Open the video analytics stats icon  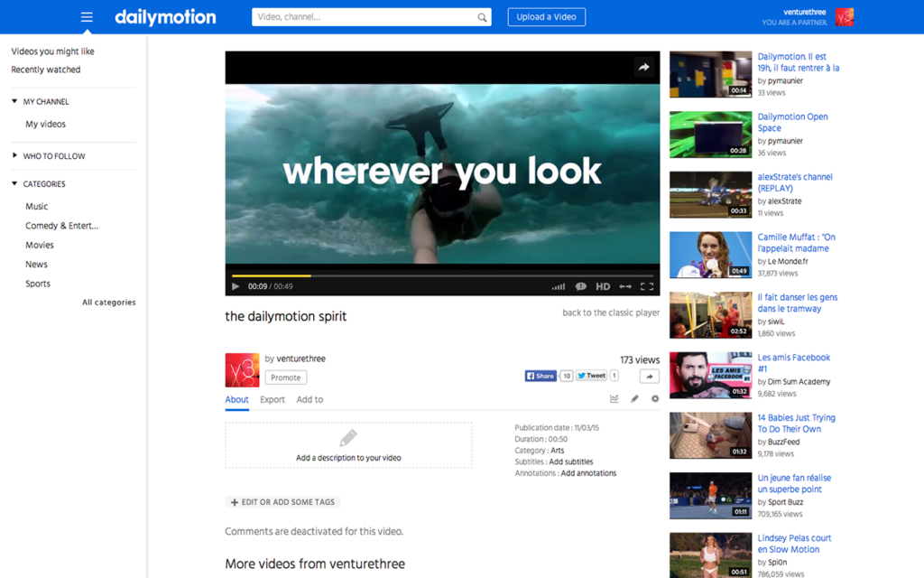(x=614, y=398)
